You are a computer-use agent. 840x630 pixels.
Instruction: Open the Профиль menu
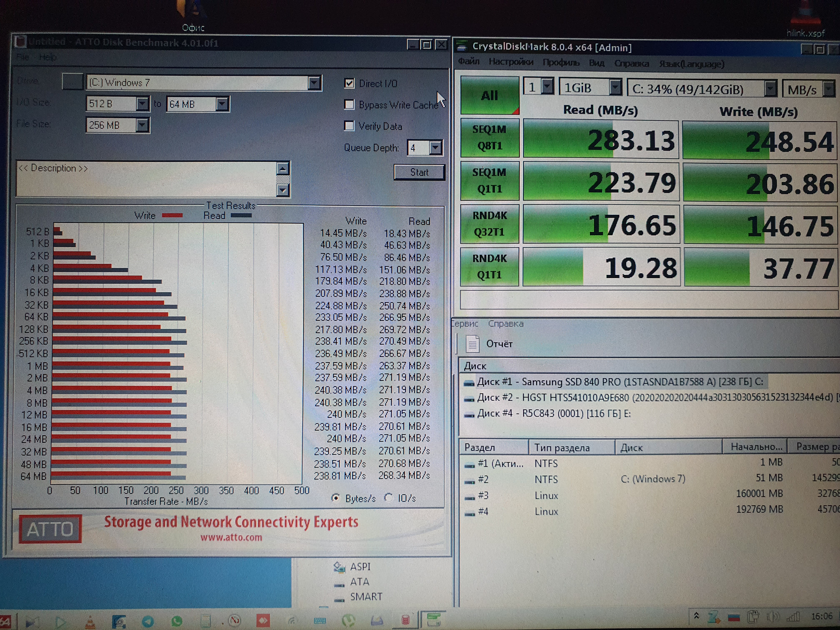[x=561, y=63]
